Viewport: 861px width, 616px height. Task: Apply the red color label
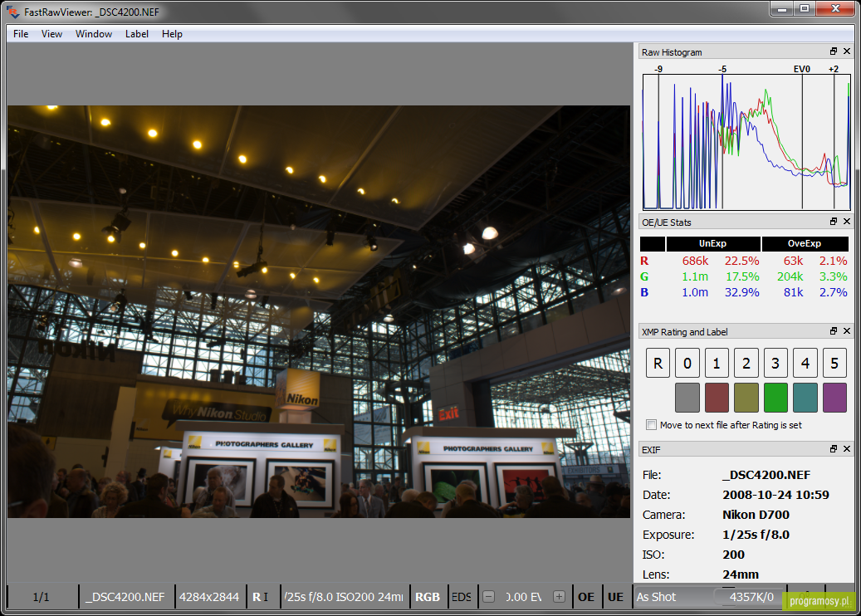pos(717,398)
